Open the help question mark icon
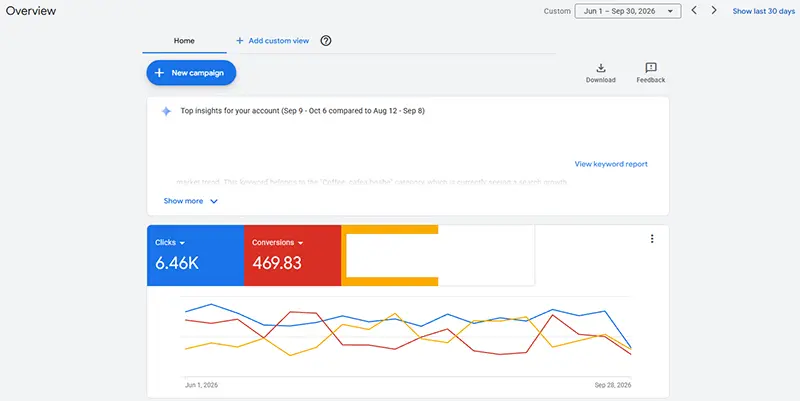The image size is (800, 401). tap(326, 41)
